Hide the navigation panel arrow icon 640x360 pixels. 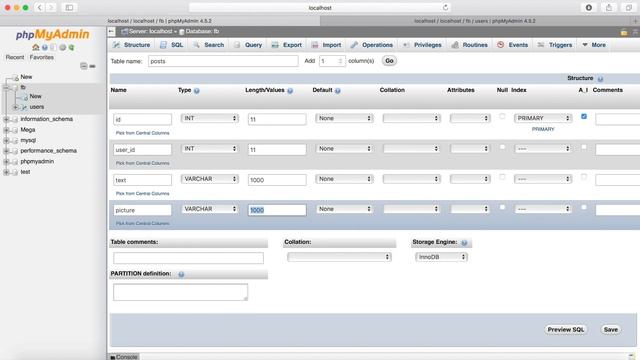tap(111, 31)
